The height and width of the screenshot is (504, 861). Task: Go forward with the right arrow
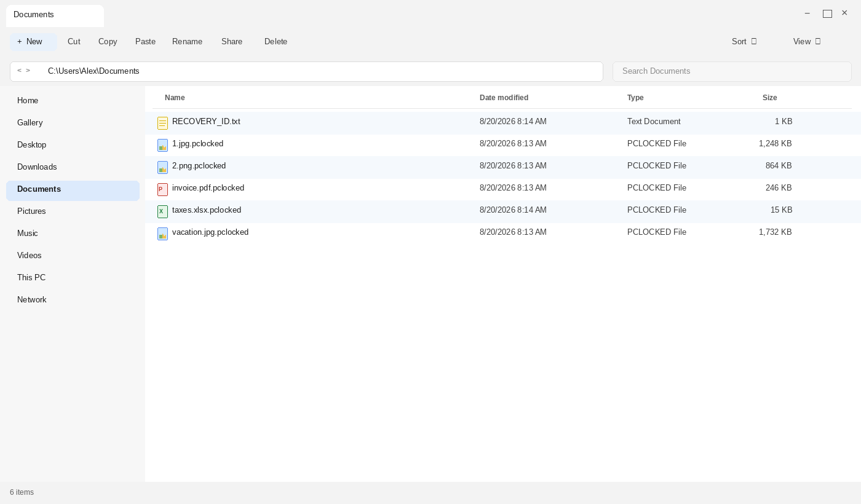28,71
